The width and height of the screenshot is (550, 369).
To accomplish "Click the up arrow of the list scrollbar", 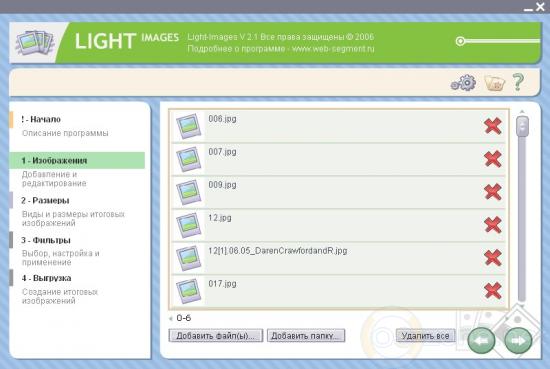I will [x=522, y=112].
